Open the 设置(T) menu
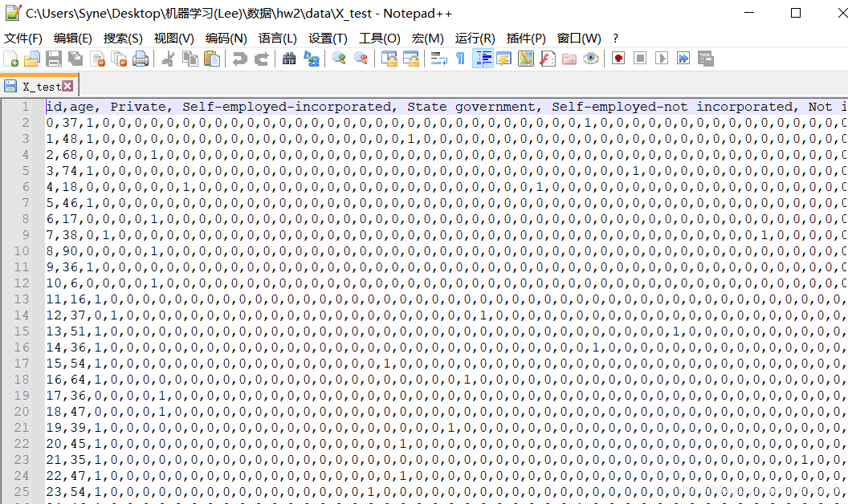Viewport: 848px width, 504px height. (328, 39)
